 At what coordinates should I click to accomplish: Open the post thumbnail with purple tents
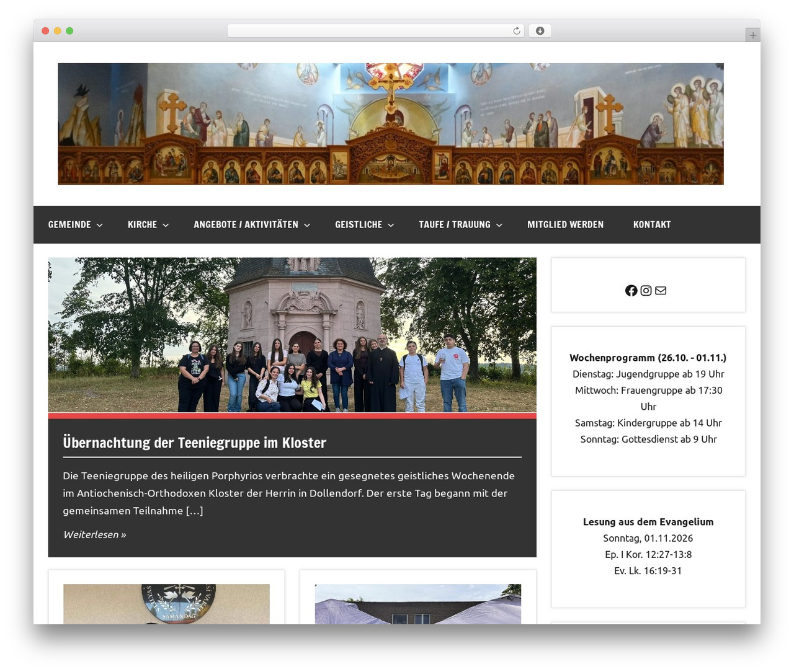click(418, 604)
